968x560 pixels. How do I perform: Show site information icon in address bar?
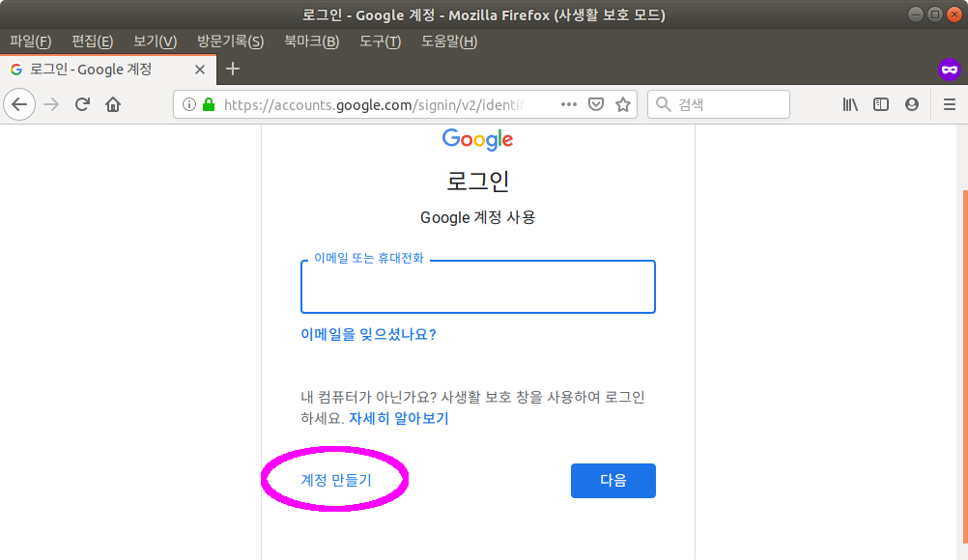[x=189, y=104]
